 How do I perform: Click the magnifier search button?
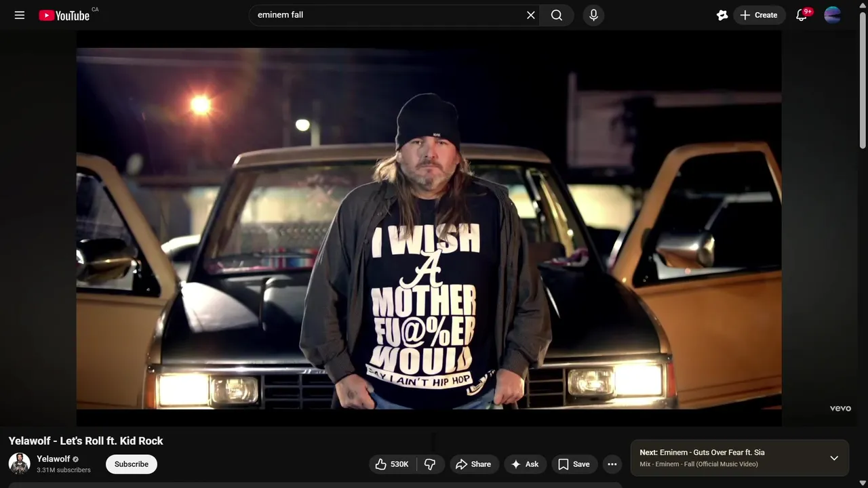pos(557,15)
